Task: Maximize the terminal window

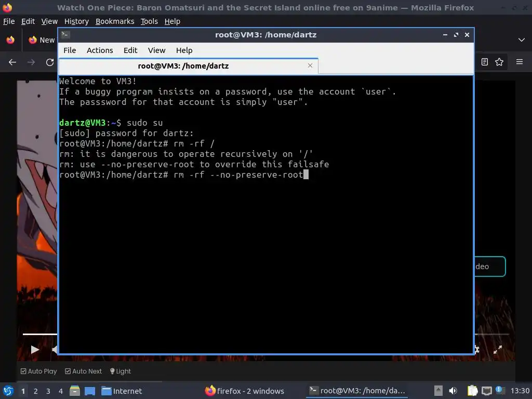Action: (x=456, y=35)
